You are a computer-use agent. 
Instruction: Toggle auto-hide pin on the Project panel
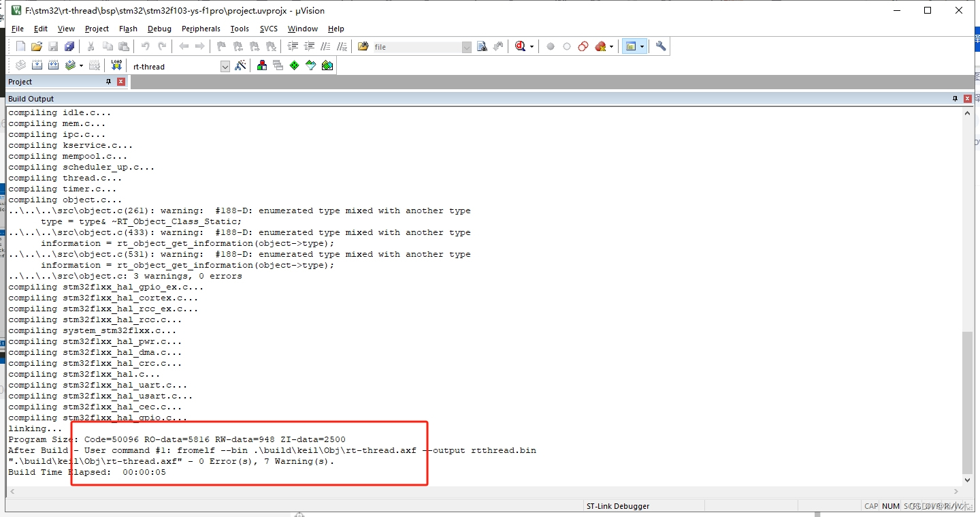pos(108,82)
